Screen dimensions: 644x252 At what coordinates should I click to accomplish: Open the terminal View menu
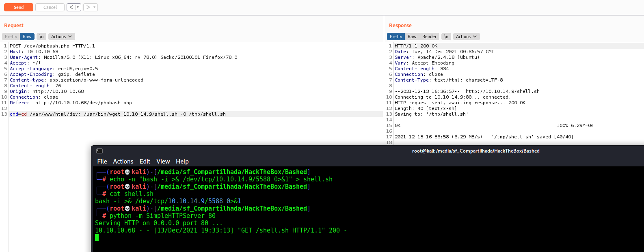163,162
